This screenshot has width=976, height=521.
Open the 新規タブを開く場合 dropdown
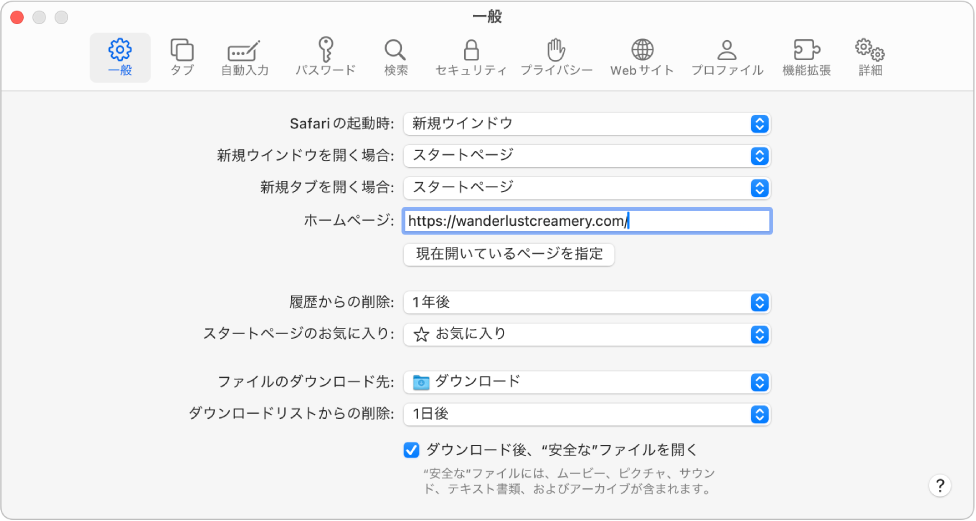coord(587,188)
